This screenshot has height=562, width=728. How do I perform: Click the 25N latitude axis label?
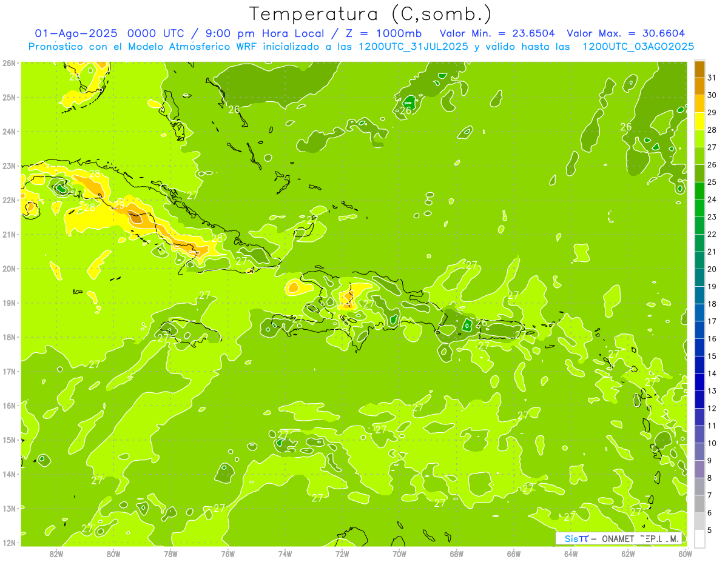coord(8,97)
